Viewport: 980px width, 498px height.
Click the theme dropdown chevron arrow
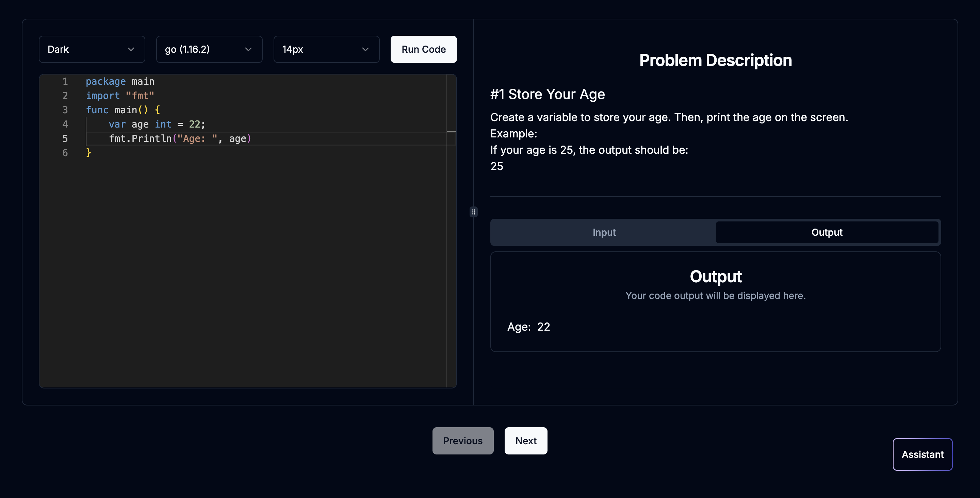[131, 49]
